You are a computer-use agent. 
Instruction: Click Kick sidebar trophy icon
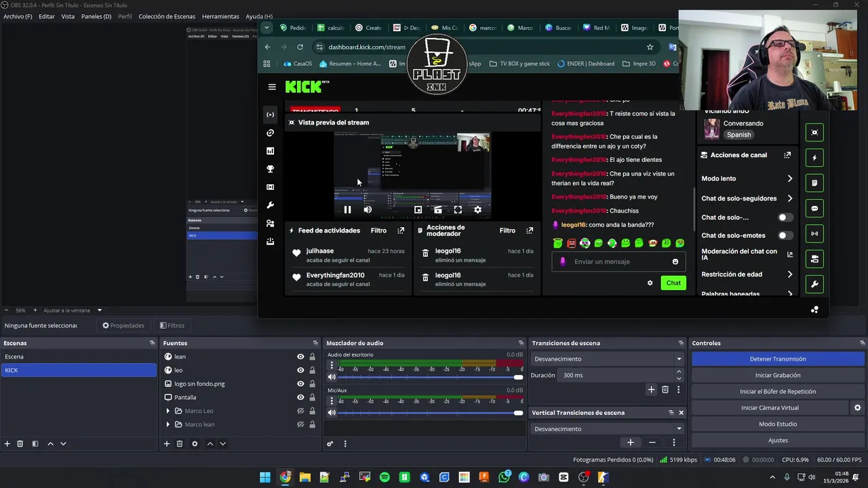click(x=270, y=169)
